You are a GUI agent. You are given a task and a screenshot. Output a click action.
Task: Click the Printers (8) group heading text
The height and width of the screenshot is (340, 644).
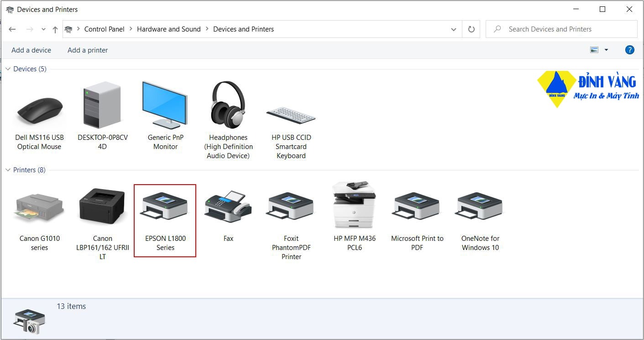pyautogui.click(x=30, y=170)
